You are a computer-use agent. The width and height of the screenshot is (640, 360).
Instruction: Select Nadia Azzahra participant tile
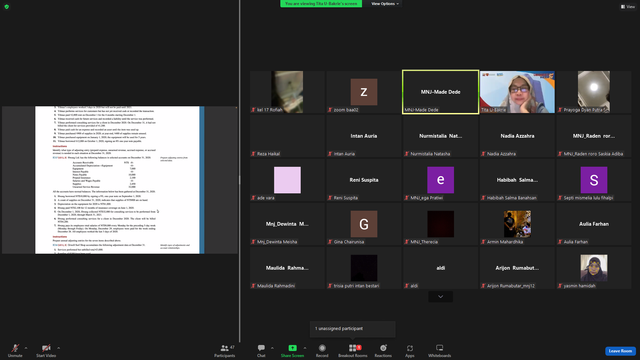click(x=517, y=136)
